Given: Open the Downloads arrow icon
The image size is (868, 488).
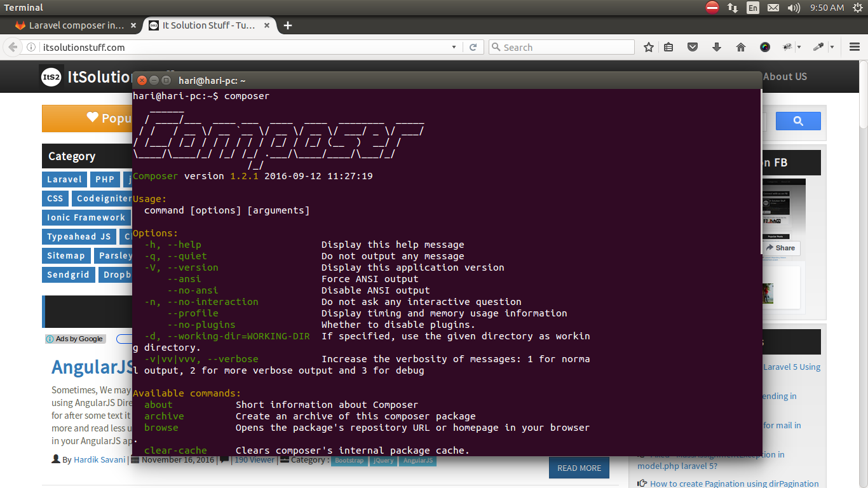Looking at the screenshot, I should click(x=717, y=46).
